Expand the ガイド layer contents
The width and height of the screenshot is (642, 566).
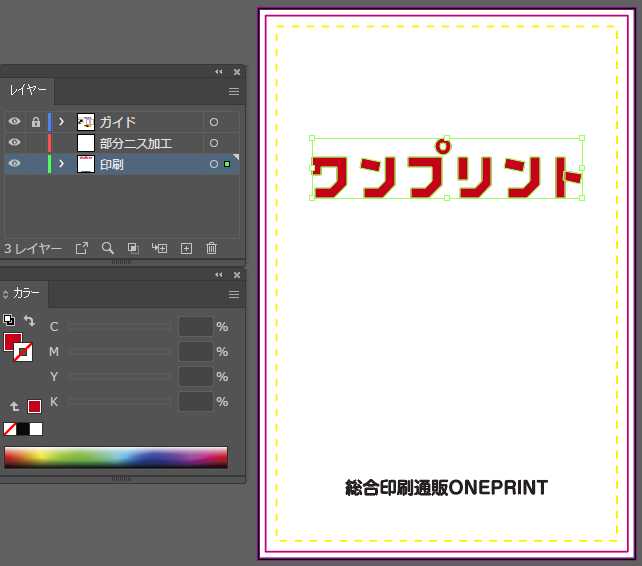(61, 122)
